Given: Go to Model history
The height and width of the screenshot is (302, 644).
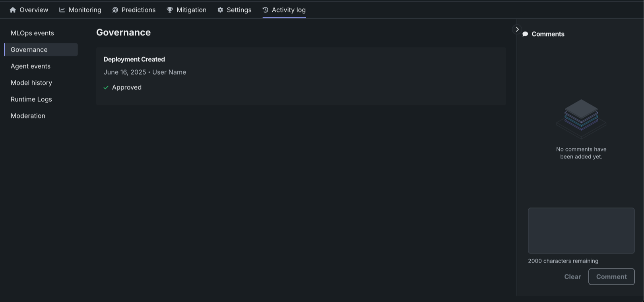Looking at the screenshot, I should coord(31,83).
